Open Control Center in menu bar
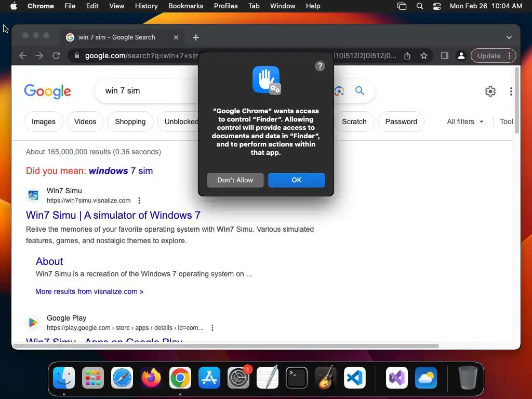This screenshot has width=532, height=399. [x=436, y=6]
